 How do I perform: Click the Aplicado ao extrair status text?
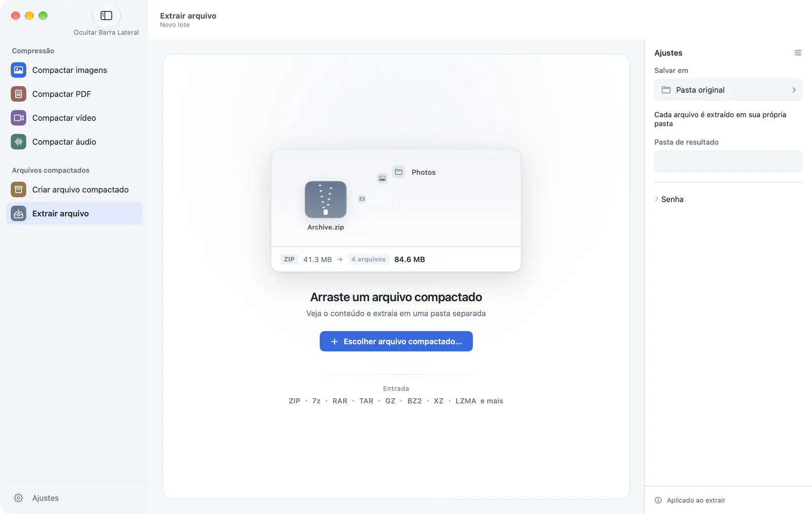pos(696,500)
